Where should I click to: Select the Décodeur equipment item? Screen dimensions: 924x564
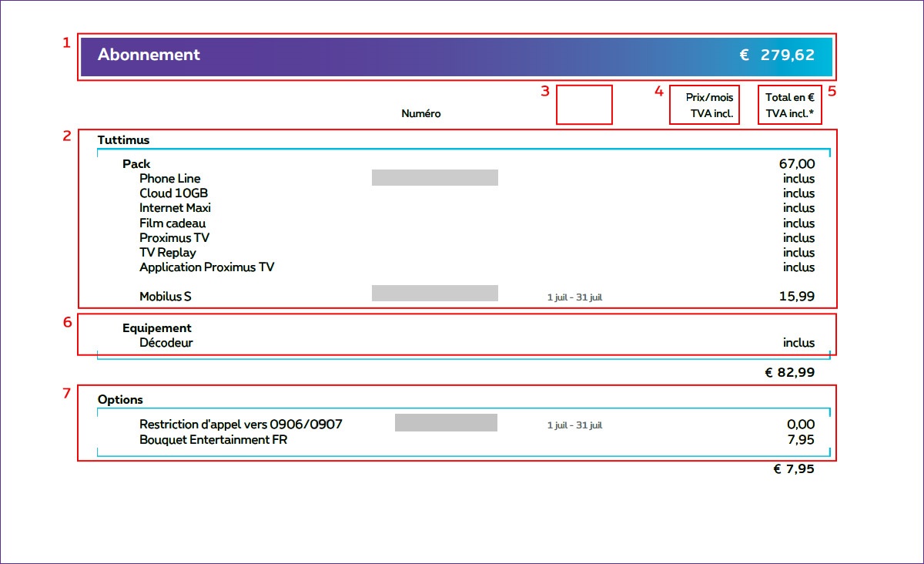coord(166,343)
